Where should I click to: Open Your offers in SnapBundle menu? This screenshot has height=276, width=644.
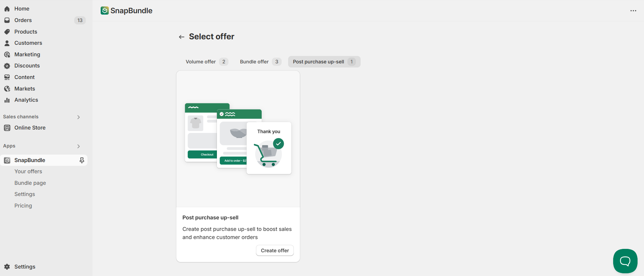[x=28, y=172]
